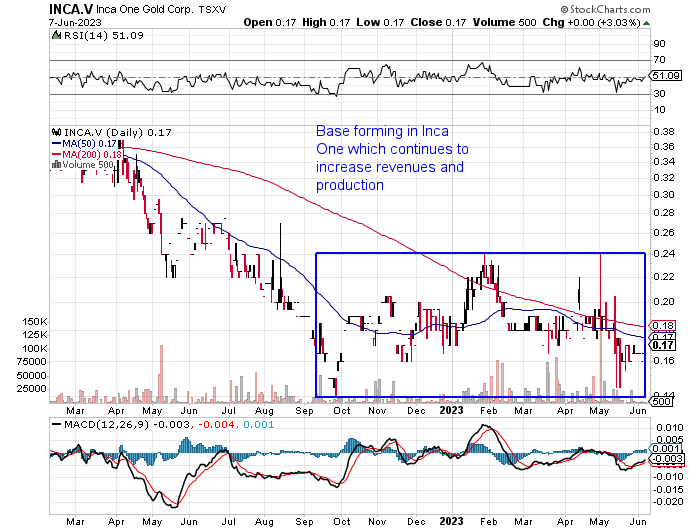700x530 pixels.
Task: Click the Chg +0.00 (+3.03%) value
Action: click(592, 22)
